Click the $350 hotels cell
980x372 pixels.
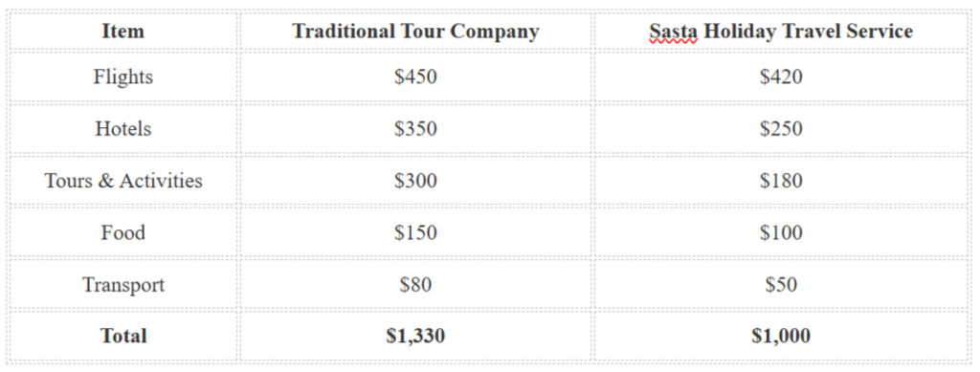coord(415,128)
